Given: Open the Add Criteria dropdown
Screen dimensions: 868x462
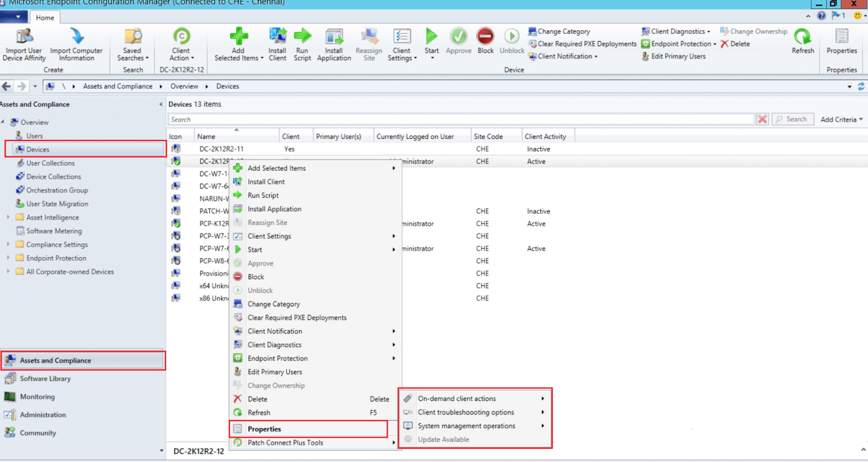Looking at the screenshot, I should 841,119.
